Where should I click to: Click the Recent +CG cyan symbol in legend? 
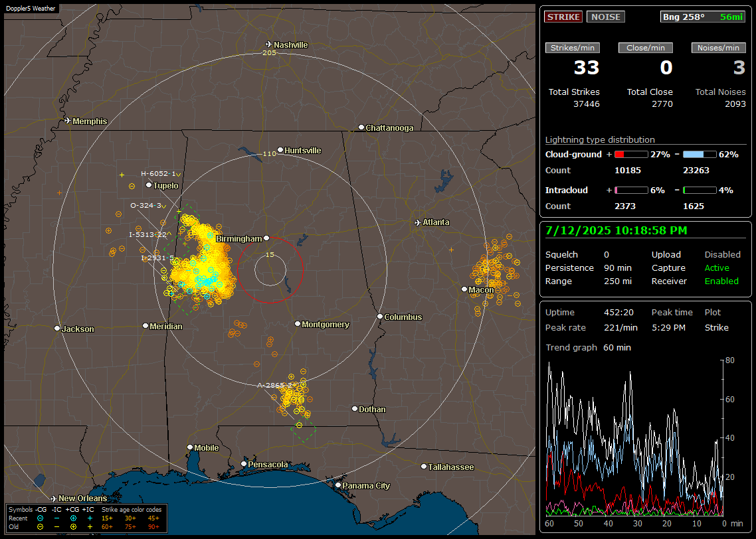click(73, 518)
